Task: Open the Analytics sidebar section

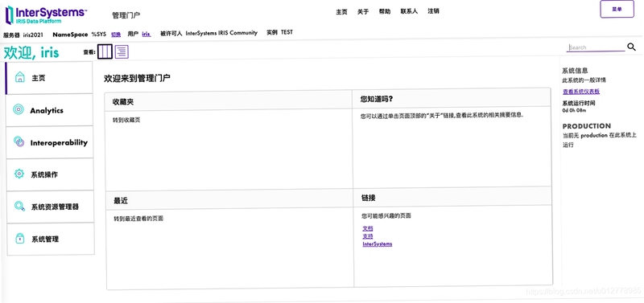Action: pos(49,110)
